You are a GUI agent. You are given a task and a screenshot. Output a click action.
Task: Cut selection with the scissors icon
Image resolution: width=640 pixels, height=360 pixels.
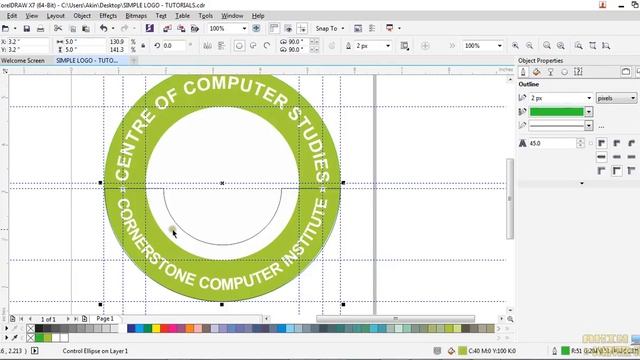pos(58,29)
